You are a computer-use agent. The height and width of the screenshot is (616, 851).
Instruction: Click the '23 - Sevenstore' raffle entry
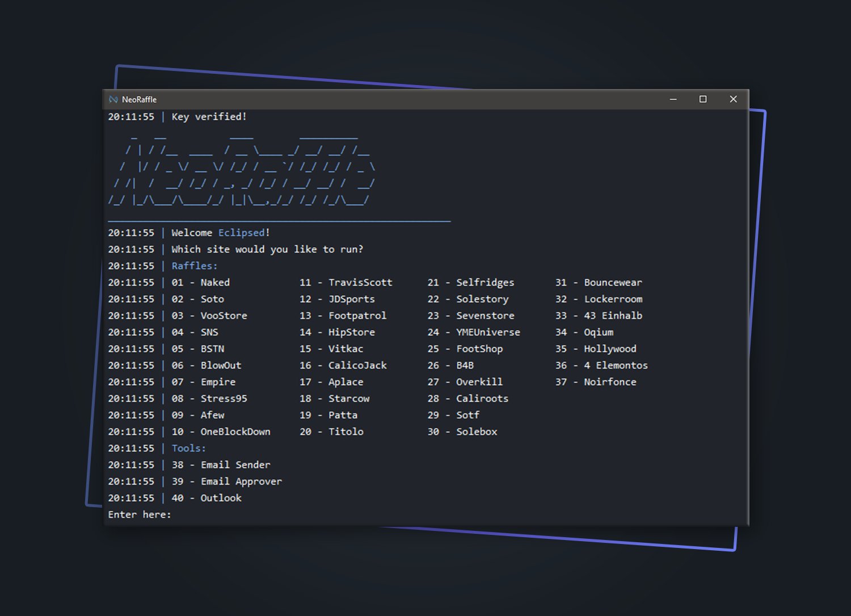[471, 315]
